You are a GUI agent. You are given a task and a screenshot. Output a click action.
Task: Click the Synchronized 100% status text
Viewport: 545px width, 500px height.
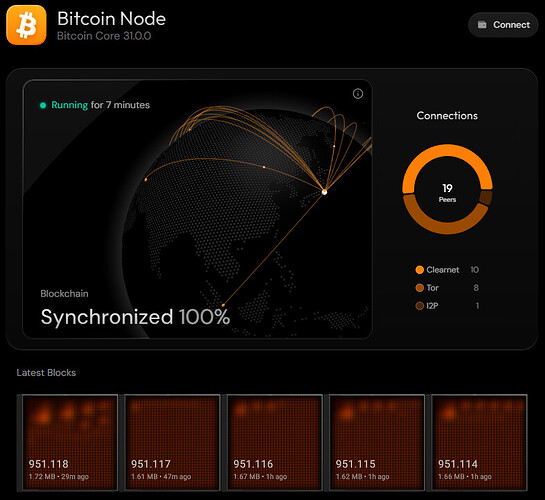pyautogui.click(x=135, y=317)
